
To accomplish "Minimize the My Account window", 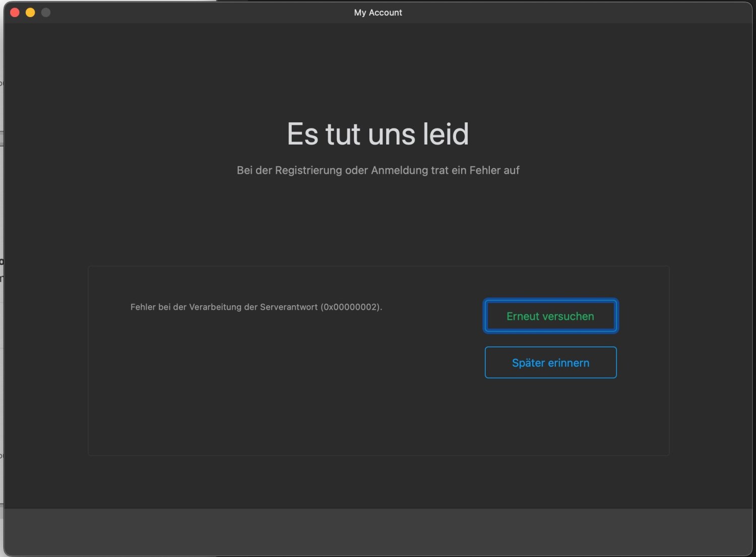I will coord(30,12).
